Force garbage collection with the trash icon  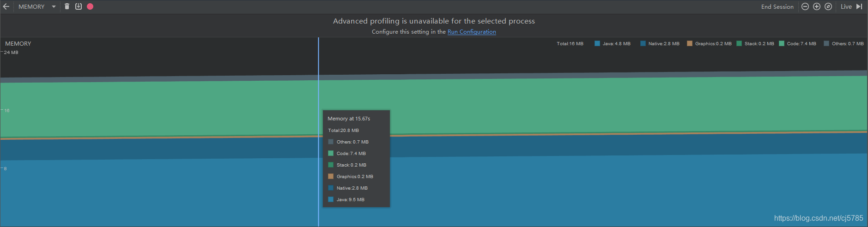[x=67, y=6]
